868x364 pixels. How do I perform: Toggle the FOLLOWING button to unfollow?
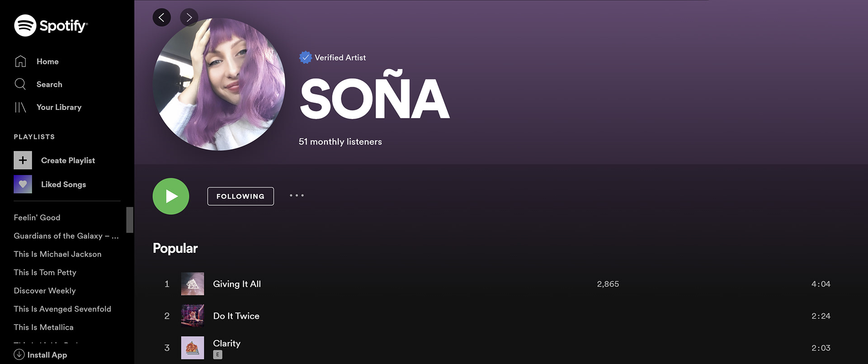[x=241, y=196]
